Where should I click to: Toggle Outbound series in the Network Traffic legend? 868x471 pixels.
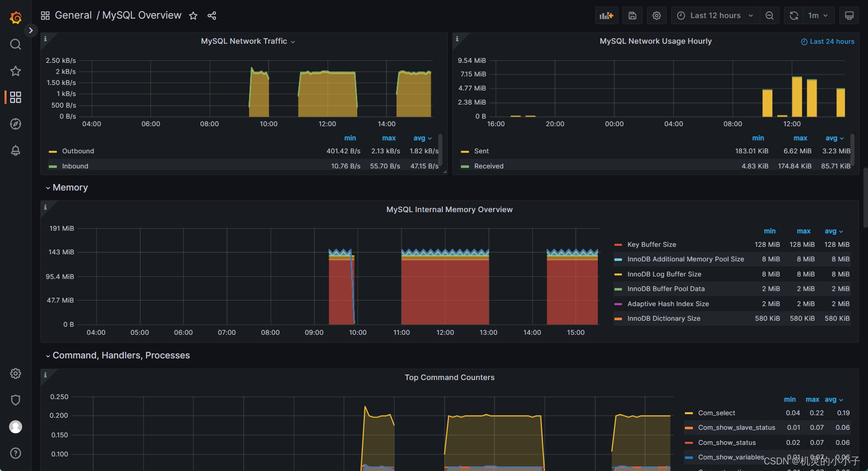78,151
